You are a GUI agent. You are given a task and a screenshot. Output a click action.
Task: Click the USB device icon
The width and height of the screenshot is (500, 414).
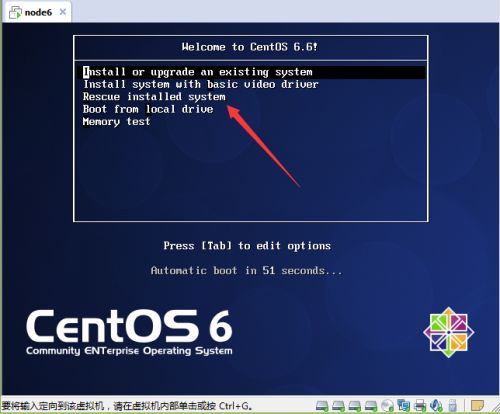pyautogui.click(x=452, y=406)
